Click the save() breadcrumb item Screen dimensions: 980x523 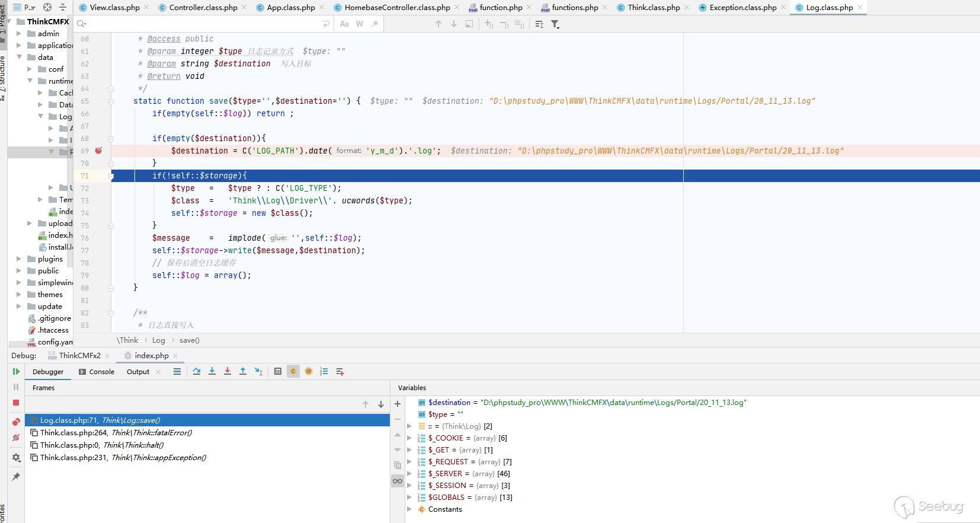click(x=189, y=340)
